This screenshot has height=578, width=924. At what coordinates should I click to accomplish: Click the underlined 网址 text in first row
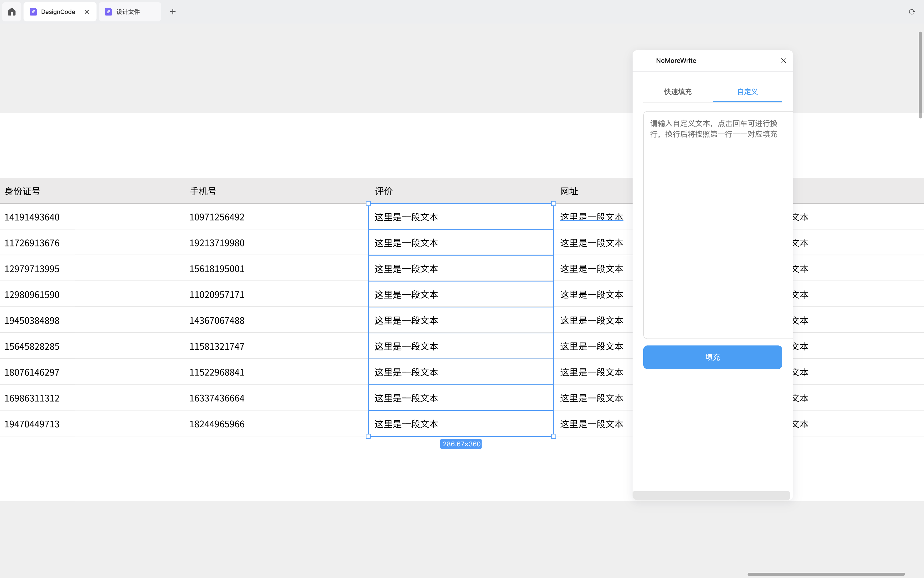point(591,217)
